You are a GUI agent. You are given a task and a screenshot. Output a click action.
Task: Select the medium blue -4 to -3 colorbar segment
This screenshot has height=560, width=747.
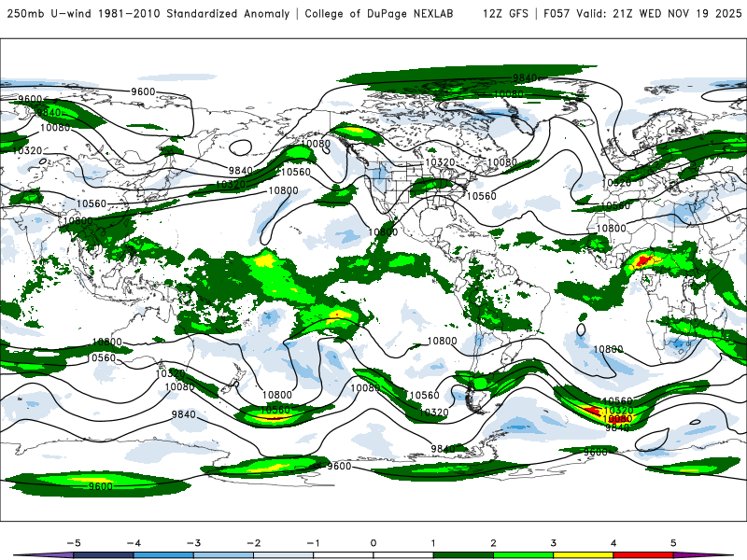click(x=163, y=555)
